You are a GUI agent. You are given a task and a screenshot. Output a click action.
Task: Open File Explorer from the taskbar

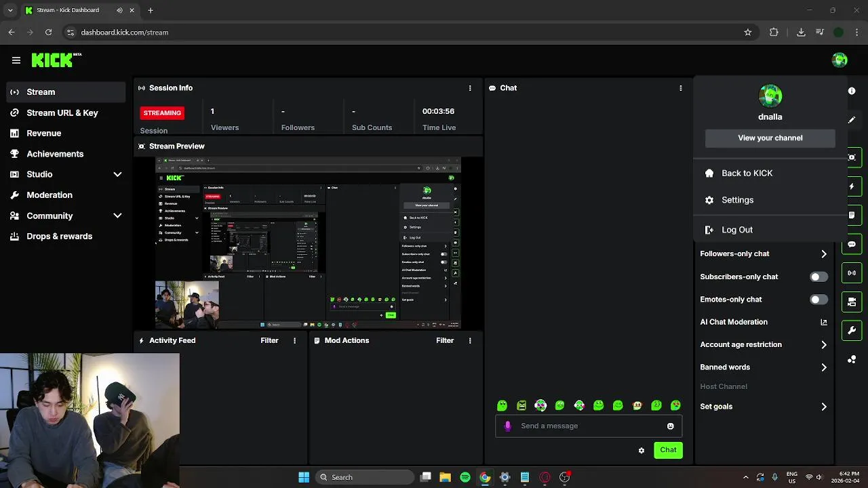[x=445, y=477]
